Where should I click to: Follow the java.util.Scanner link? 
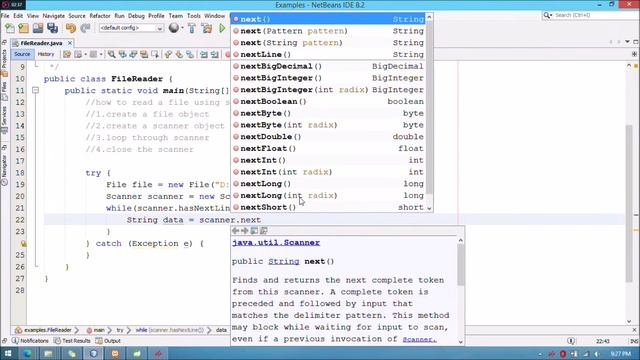coord(276,242)
